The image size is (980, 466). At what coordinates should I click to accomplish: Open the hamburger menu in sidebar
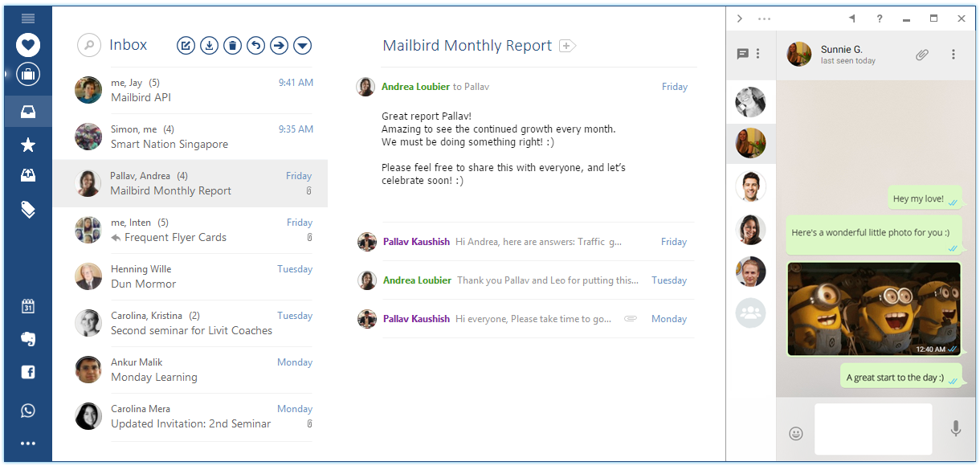tap(28, 18)
